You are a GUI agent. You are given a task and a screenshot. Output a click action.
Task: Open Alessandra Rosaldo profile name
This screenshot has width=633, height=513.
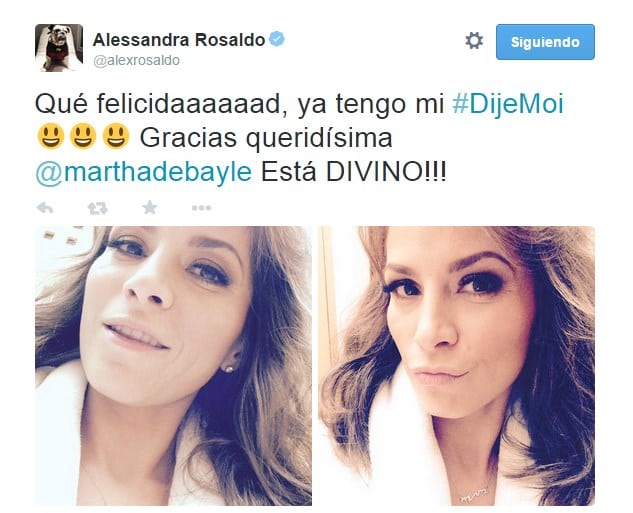click(x=179, y=40)
